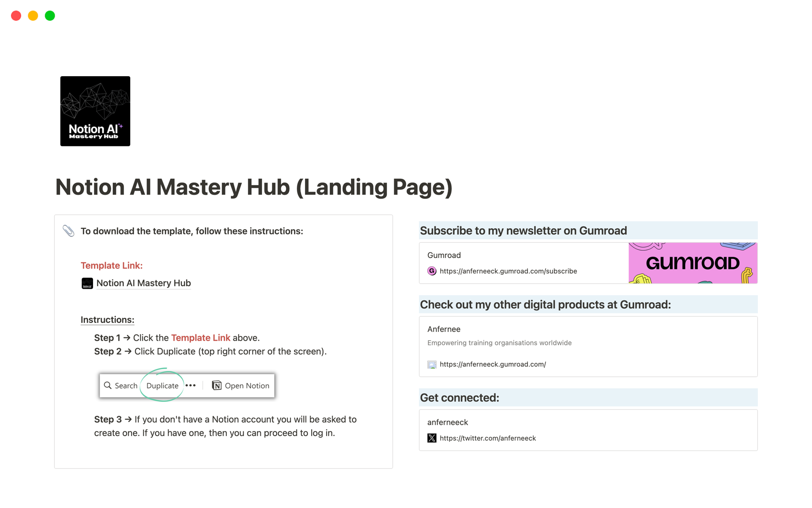Click the small template link page icon
The height and width of the screenshot is (508, 812).
click(x=87, y=283)
